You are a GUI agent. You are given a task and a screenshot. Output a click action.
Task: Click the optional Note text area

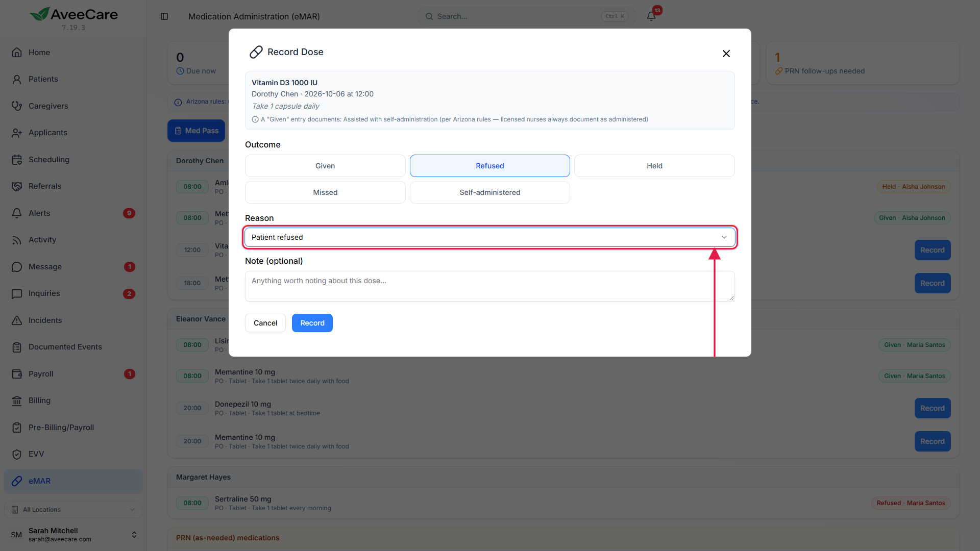[489, 286]
